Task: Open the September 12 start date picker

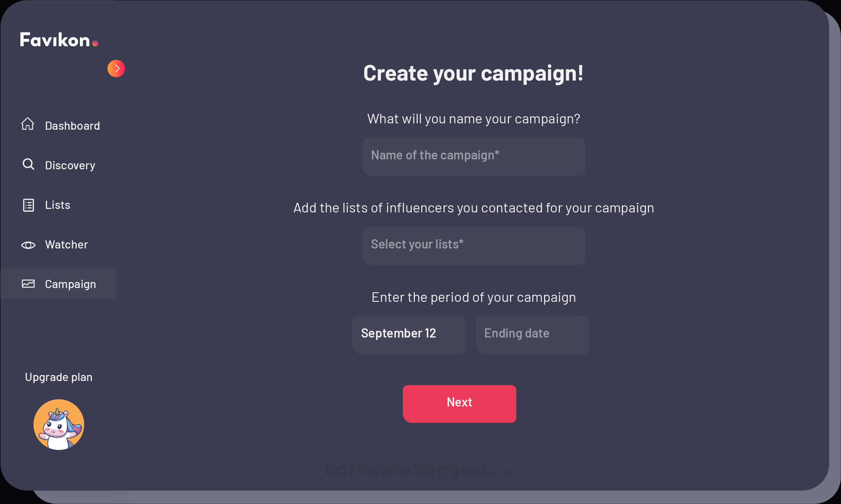Action: coord(409,334)
